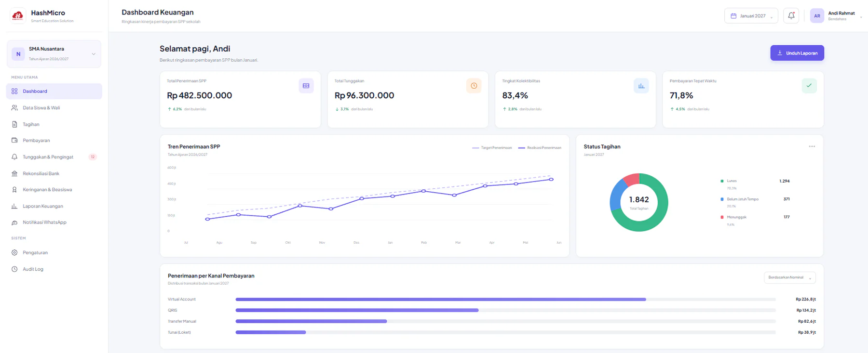Toggle Lunas legend entry
This screenshot has height=353, width=868.
coord(729,181)
